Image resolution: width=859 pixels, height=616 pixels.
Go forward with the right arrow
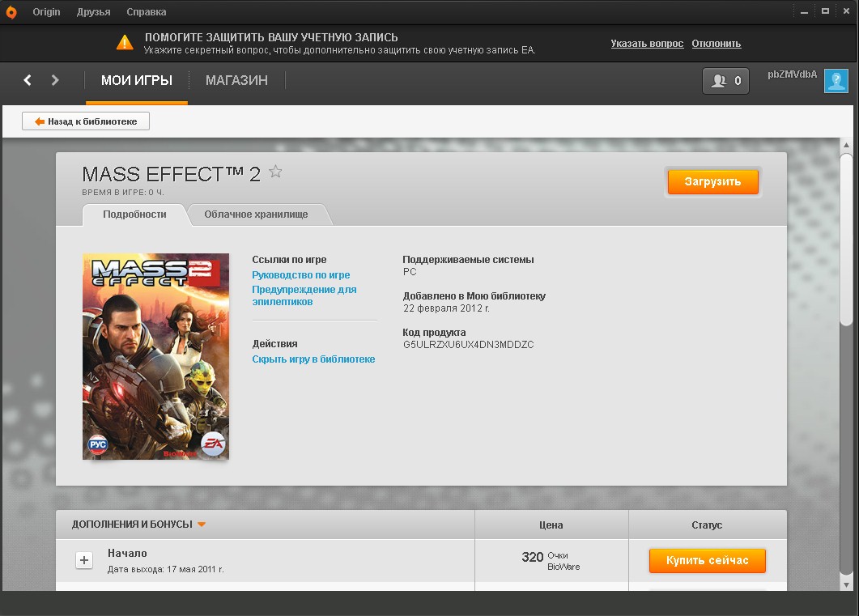(55, 80)
